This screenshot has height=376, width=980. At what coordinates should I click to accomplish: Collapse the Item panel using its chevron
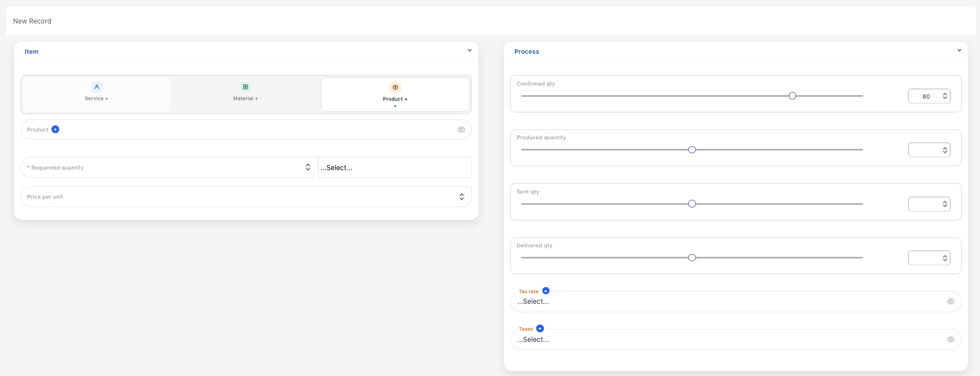(470, 50)
